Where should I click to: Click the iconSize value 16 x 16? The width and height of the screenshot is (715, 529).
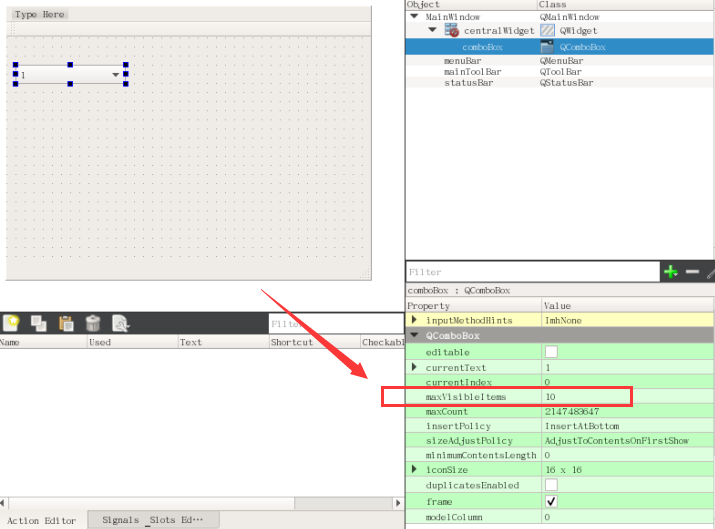[x=564, y=470]
